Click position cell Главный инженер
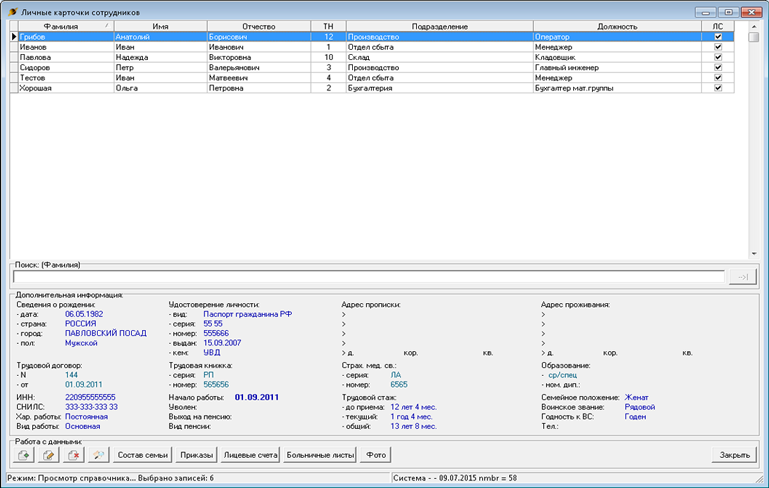The width and height of the screenshot is (769, 488). click(x=617, y=68)
